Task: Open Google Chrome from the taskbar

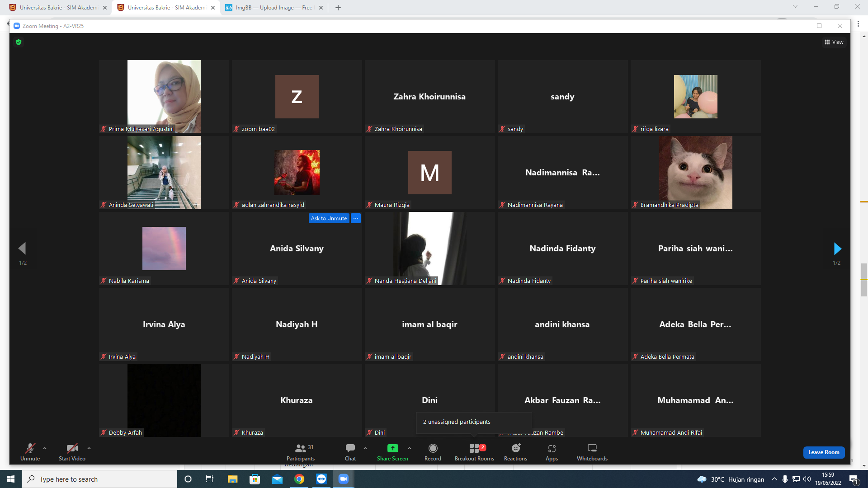Action: click(x=299, y=479)
